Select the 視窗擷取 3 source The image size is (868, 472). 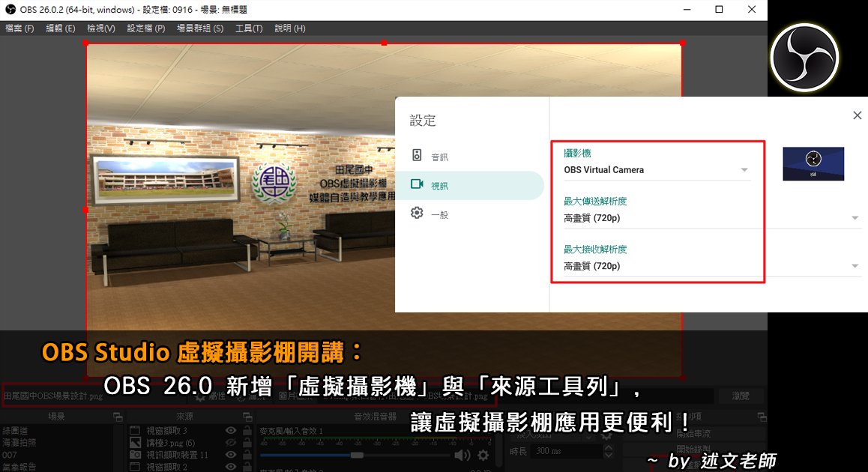coord(166,431)
